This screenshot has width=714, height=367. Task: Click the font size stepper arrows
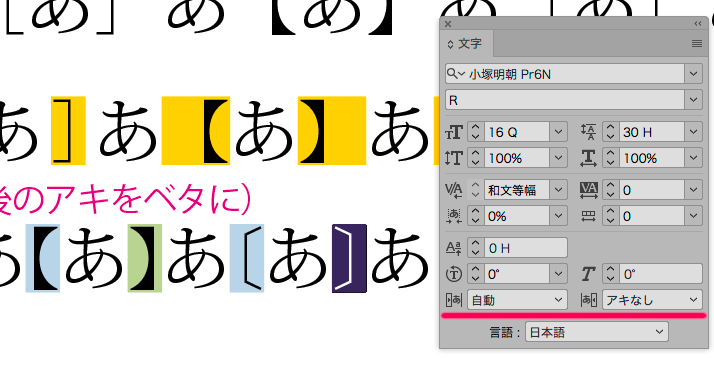(476, 132)
